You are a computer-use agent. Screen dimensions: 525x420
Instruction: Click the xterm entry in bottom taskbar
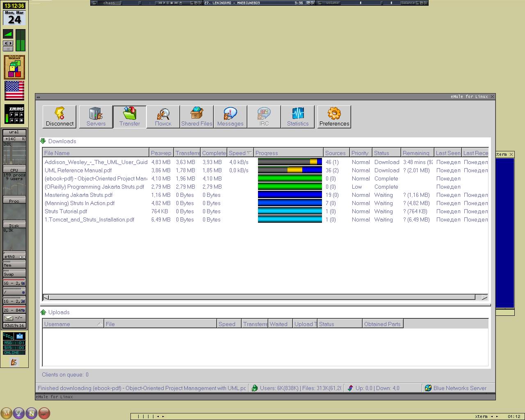(481, 416)
